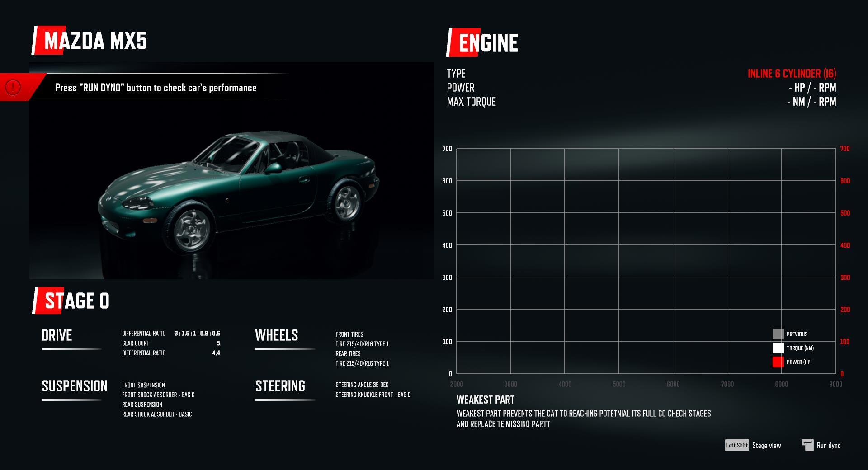
Task: Click the Front Shock Absorber - Basic entry
Action: [x=158, y=395]
